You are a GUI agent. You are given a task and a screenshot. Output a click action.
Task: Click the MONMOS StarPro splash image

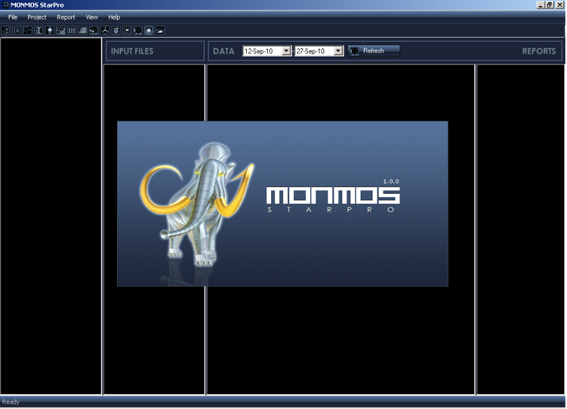[x=282, y=204]
